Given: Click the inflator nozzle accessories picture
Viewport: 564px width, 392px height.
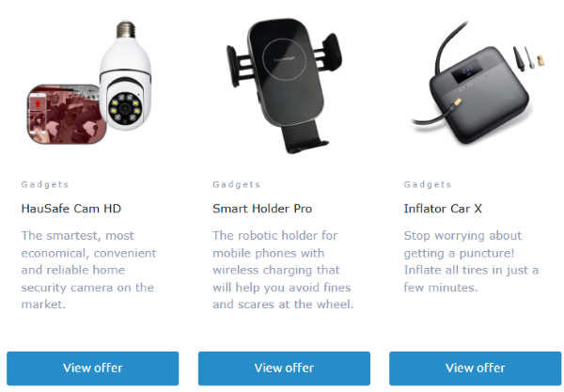Looking at the screenshot, I should (528, 57).
